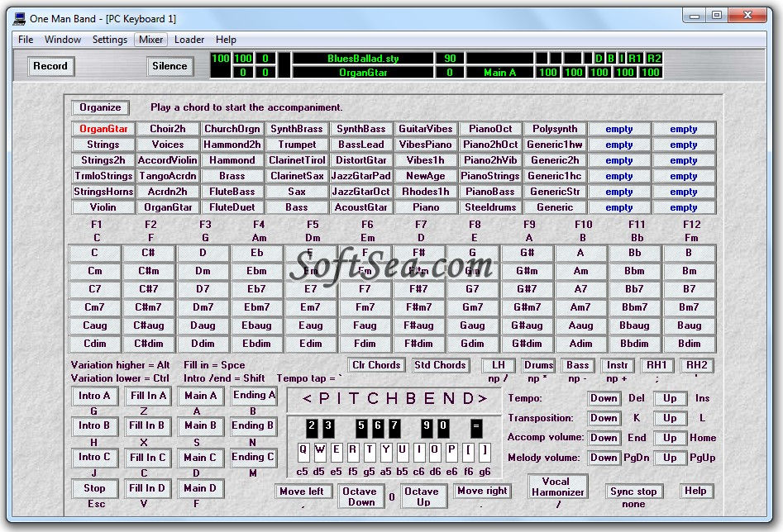Open the Mixer menu
The height and width of the screenshot is (532, 783).
click(x=150, y=40)
